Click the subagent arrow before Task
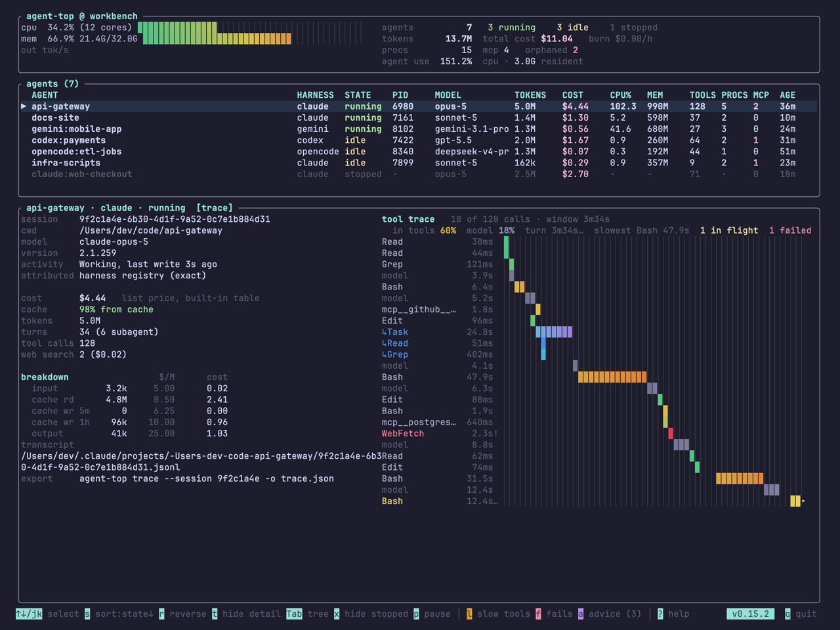The width and height of the screenshot is (840, 630). [x=385, y=332]
